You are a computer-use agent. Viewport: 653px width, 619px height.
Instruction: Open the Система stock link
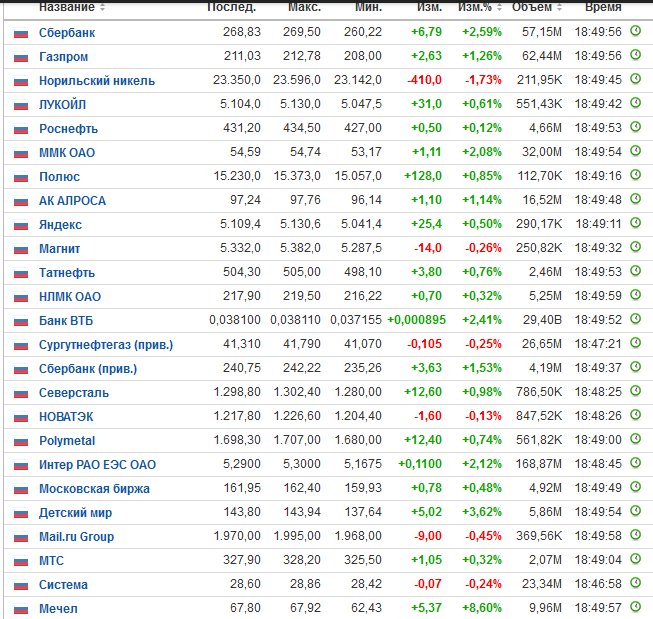[63, 585]
